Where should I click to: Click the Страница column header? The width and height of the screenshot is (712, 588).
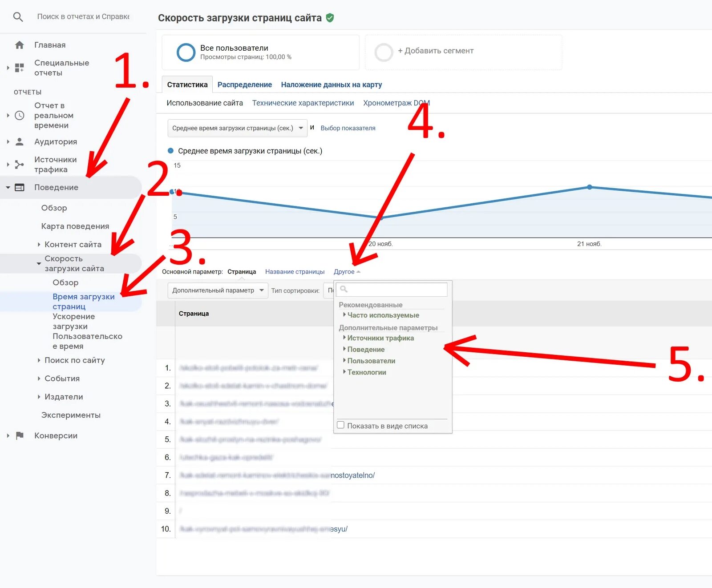194,314
